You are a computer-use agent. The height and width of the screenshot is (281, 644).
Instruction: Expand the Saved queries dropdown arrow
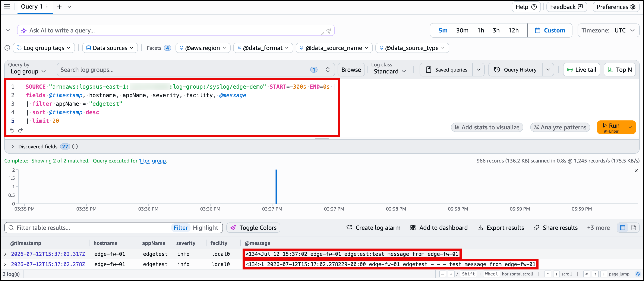click(x=479, y=70)
